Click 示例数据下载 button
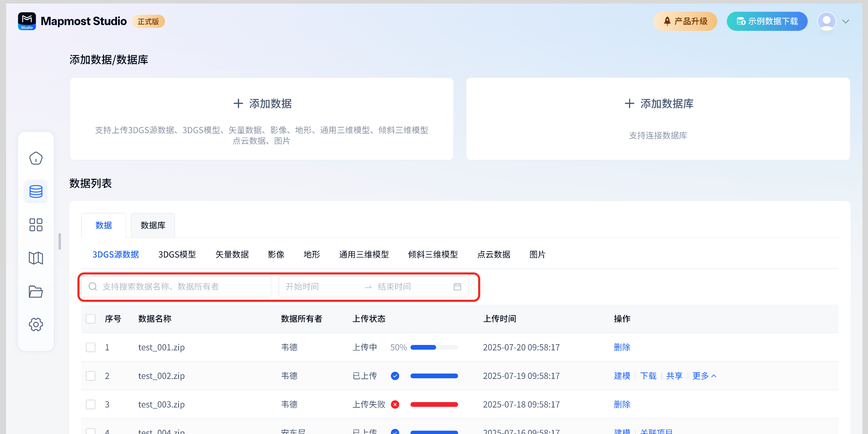The image size is (868, 434). click(x=767, y=21)
